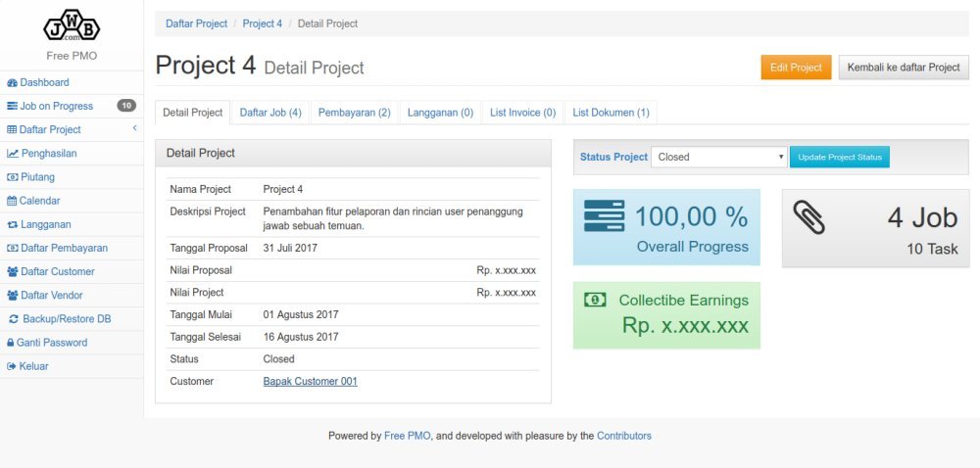Click the Keluar sign-out icon
Viewport: 980px width, 468px height.
[12, 366]
